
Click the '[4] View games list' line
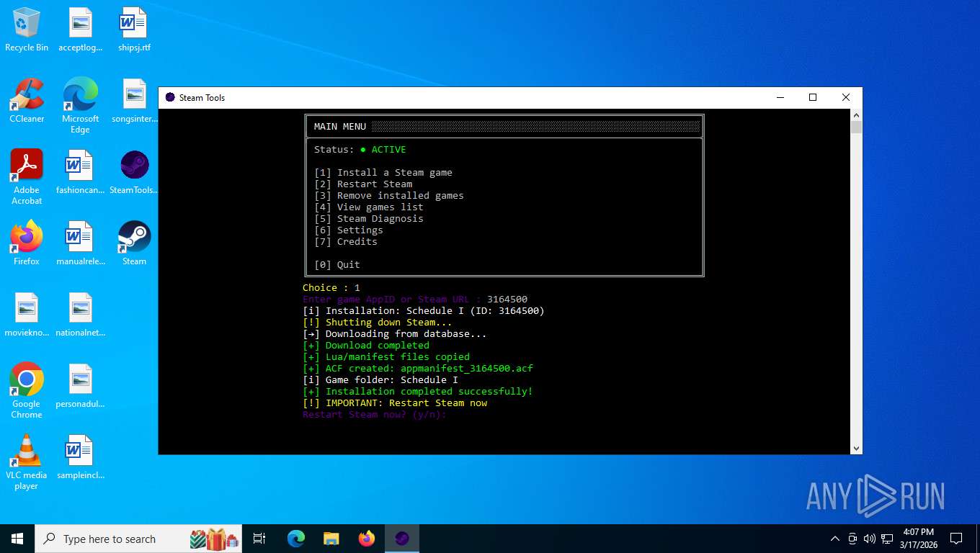[369, 207]
